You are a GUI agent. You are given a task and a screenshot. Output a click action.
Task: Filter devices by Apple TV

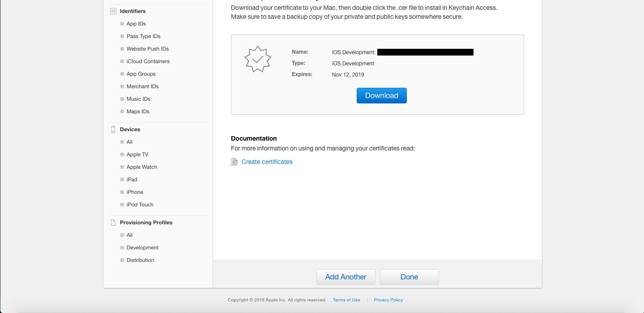point(137,154)
